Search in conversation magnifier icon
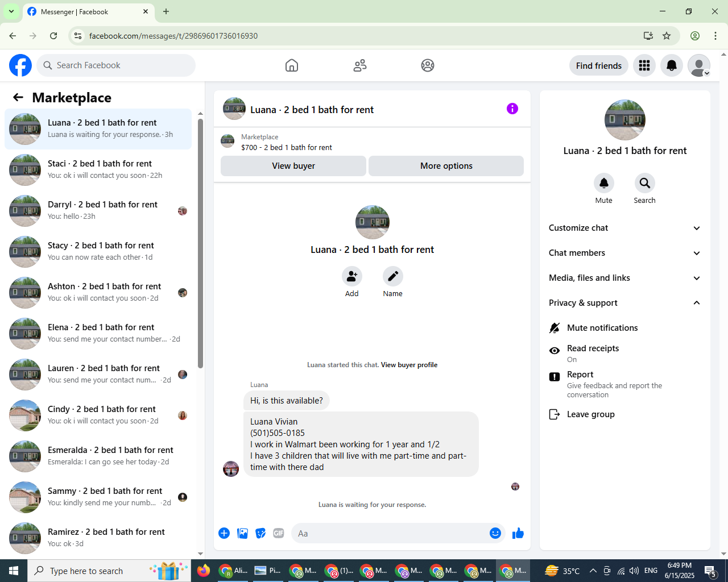Image resolution: width=728 pixels, height=582 pixels. [645, 183]
